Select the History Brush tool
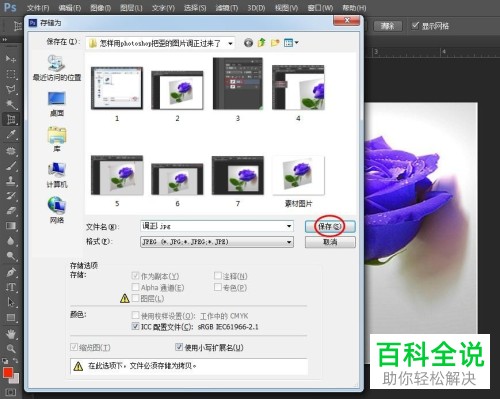The height and width of the screenshot is (399, 500). click(11, 196)
